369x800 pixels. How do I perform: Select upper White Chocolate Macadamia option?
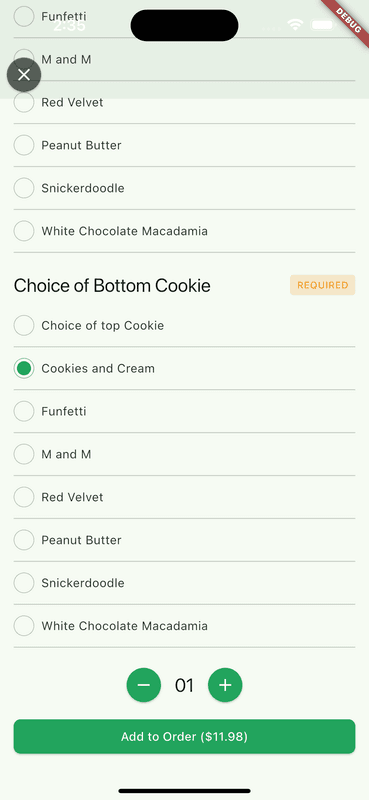[184, 231]
